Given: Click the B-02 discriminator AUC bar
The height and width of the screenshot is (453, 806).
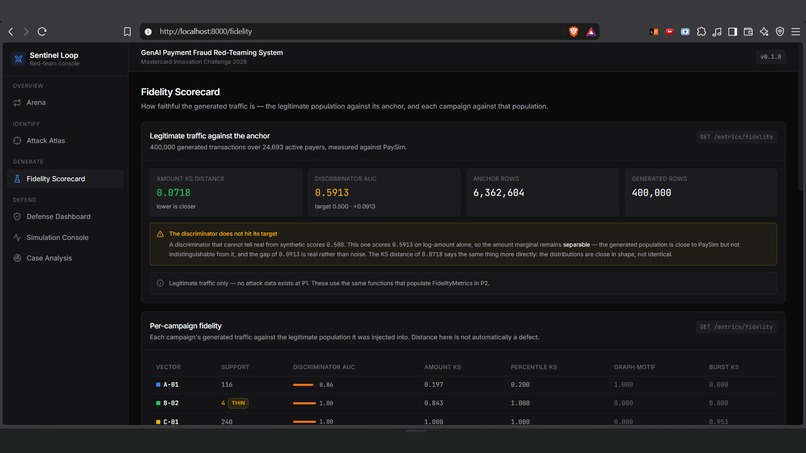Looking at the screenshot, I should pos(304,403).
